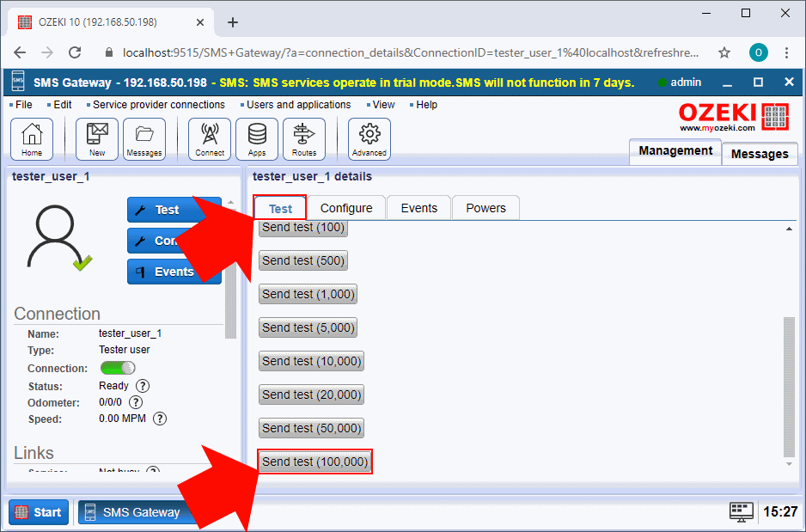Switch to the Powers tab
The height and width of the screenshot is (532, 806).
tap(485, 208)
